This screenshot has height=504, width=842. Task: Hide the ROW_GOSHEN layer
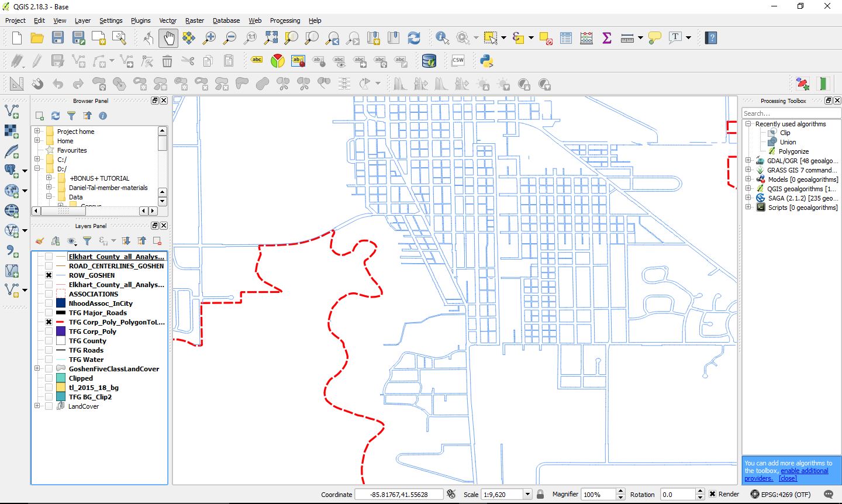[49, 275]
